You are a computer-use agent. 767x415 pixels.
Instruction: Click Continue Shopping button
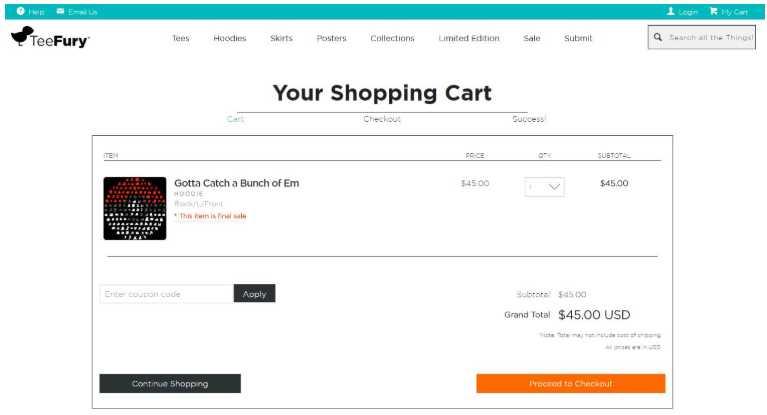click(x=170, y=383)
